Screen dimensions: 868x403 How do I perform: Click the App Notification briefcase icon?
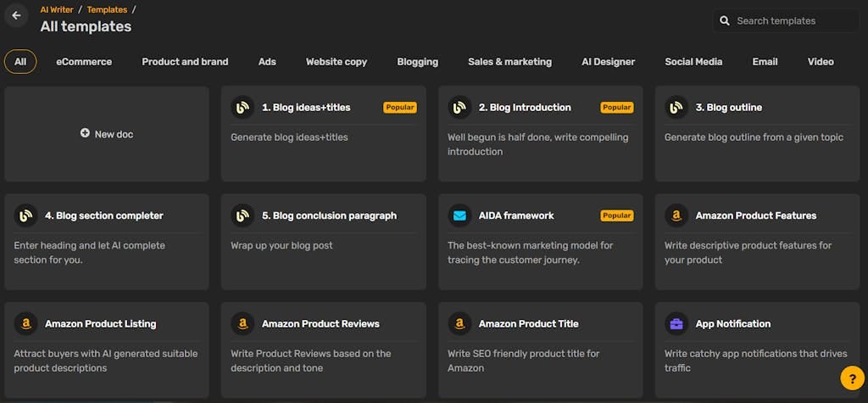pos(676,324)
